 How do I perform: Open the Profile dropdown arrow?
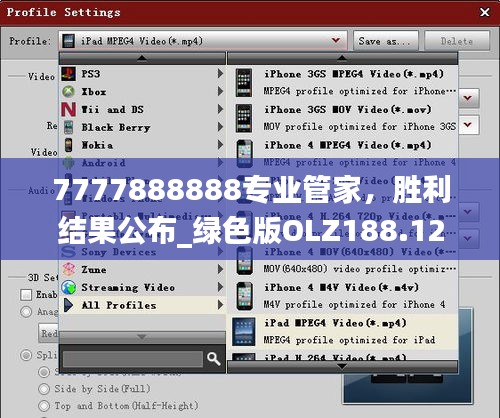(336, 41)
